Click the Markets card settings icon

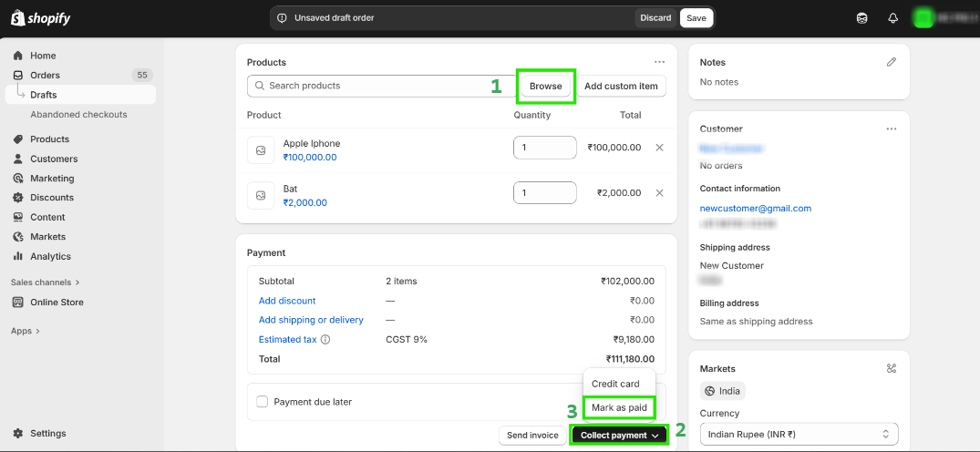click(891, 369)
